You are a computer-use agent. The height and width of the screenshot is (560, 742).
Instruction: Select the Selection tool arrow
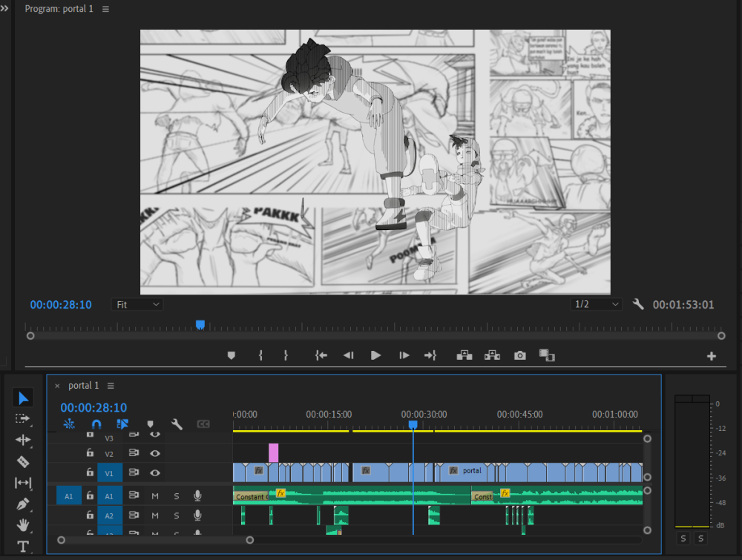click(x=23, y=398)
